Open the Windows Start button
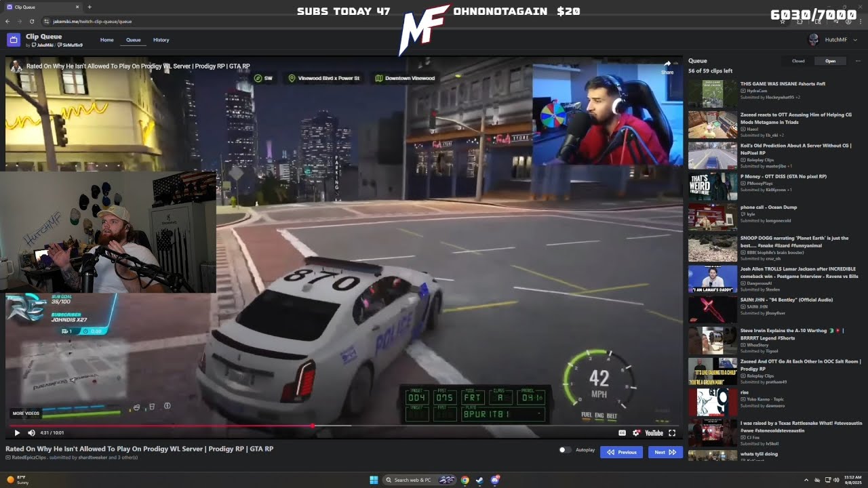 (x=374, y=480)
